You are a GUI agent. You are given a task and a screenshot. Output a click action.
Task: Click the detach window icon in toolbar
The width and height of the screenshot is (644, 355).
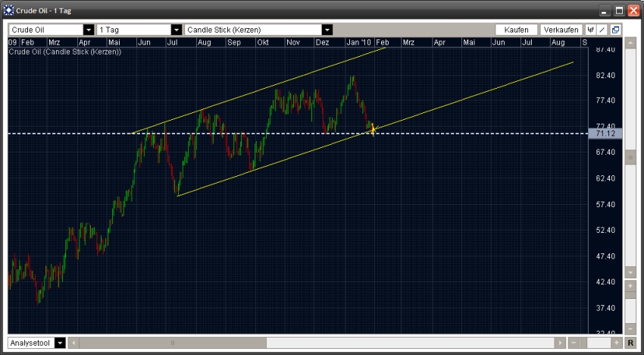[x=615, y=30]
